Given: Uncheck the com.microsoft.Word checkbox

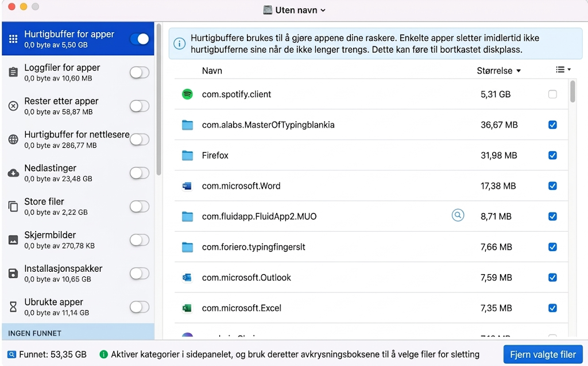Looking at the screenshot, I should 552,186.
